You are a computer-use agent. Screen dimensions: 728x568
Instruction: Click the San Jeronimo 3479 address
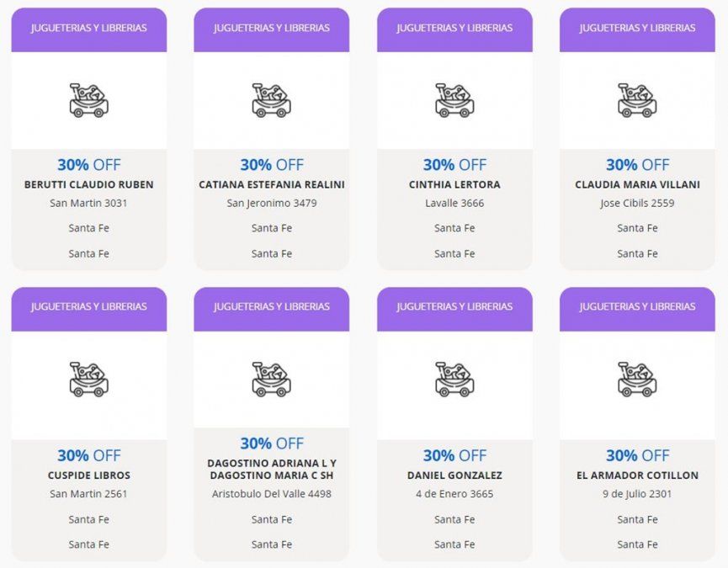pyautogui.click(x=271, y=203)
